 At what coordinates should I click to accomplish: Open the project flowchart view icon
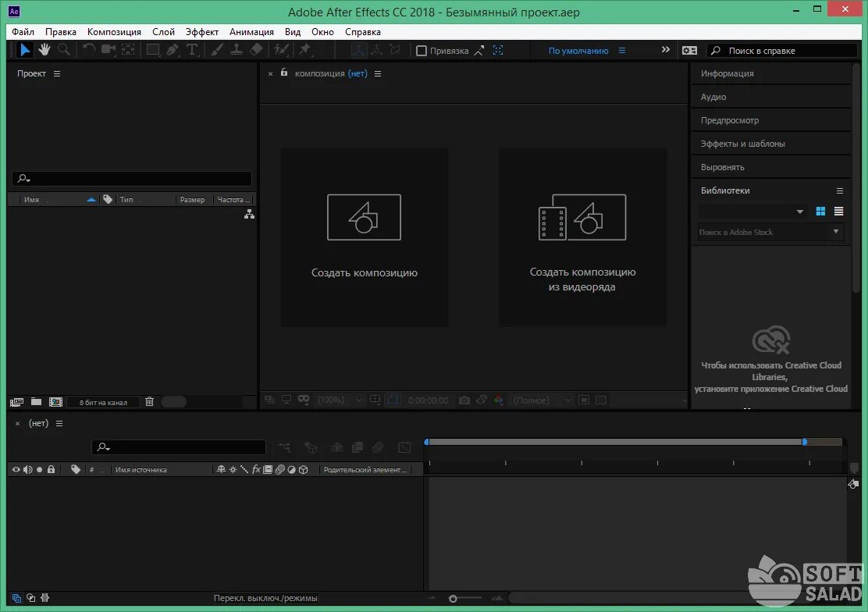coord(249,215)
